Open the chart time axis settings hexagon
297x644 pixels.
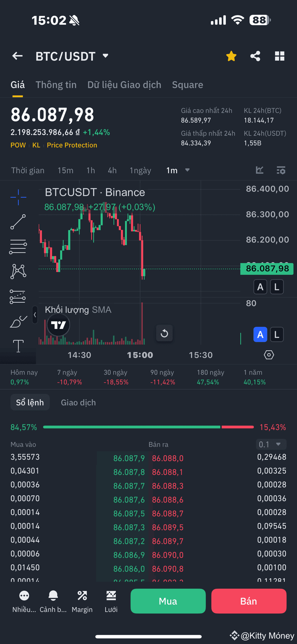tap(269, 355)
